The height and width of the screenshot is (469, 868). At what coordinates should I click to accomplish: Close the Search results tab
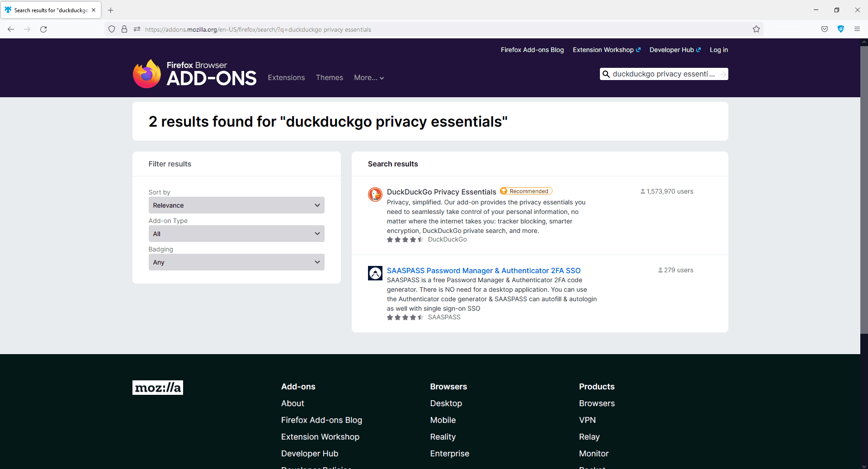tap(94, 10)
